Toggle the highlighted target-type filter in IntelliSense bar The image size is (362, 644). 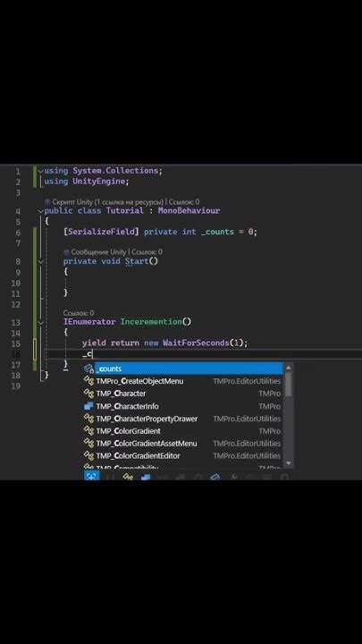(91, 476)
